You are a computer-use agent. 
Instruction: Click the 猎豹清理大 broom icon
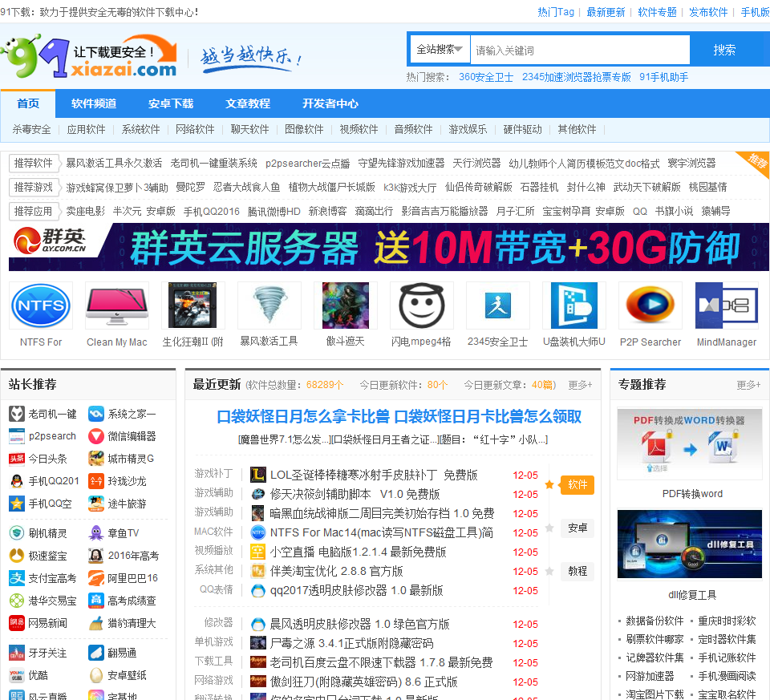coord(96,623)
